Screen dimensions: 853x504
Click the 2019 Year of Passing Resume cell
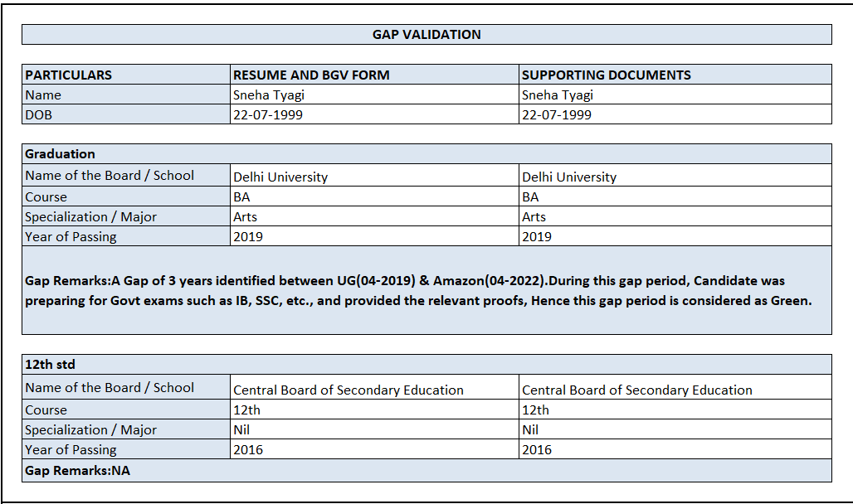(374, 236)
